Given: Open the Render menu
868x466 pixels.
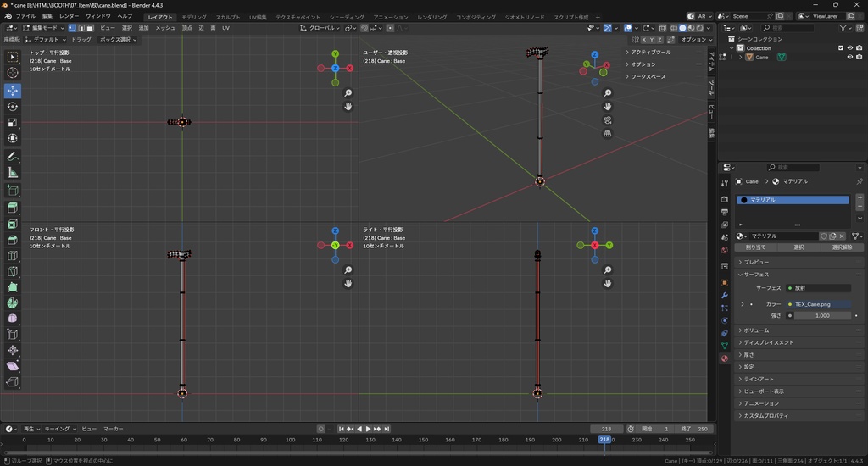Looking at the screenshot, I should pos(70,16).
